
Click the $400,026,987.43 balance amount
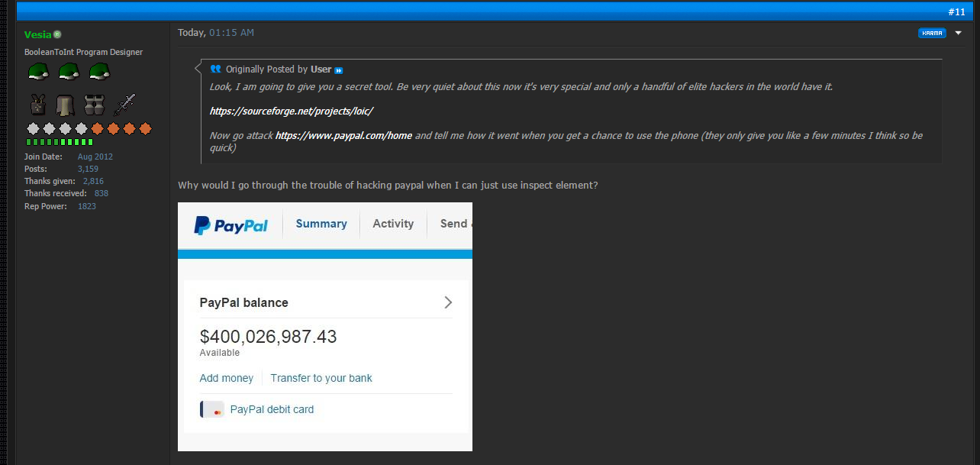(x=268, y=336)
